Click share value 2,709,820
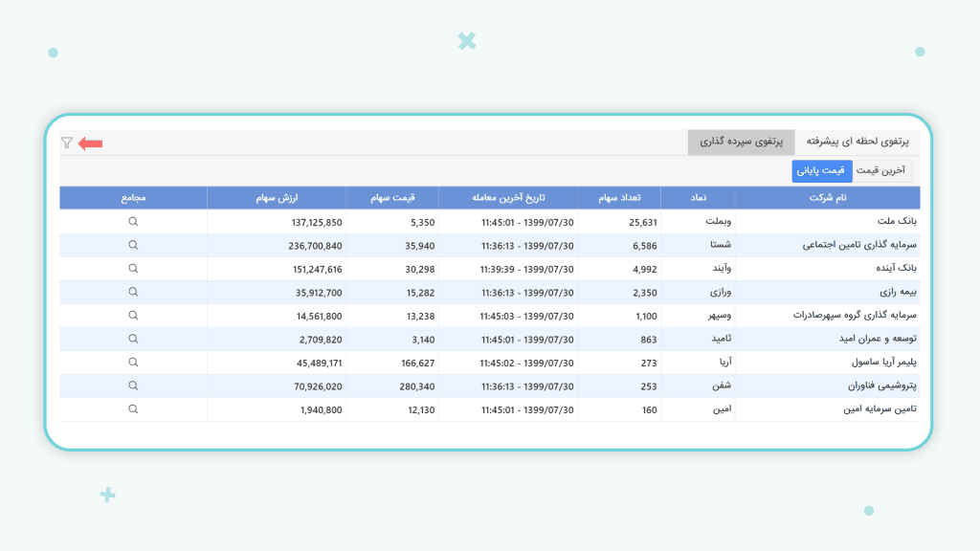The width and height of the screenshot is (980, 551). click(321, 340)
